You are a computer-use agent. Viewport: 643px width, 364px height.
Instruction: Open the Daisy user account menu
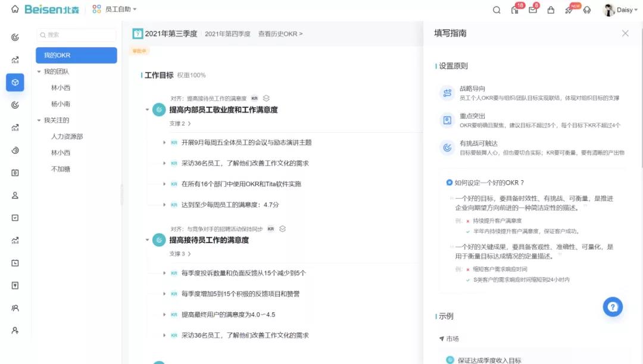click(620, 10)
